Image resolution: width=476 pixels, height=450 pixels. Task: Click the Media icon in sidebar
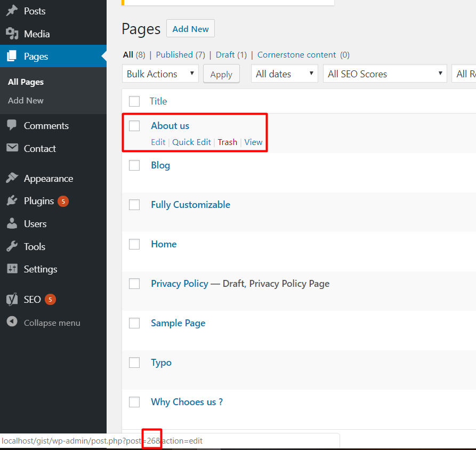(12, 34)
